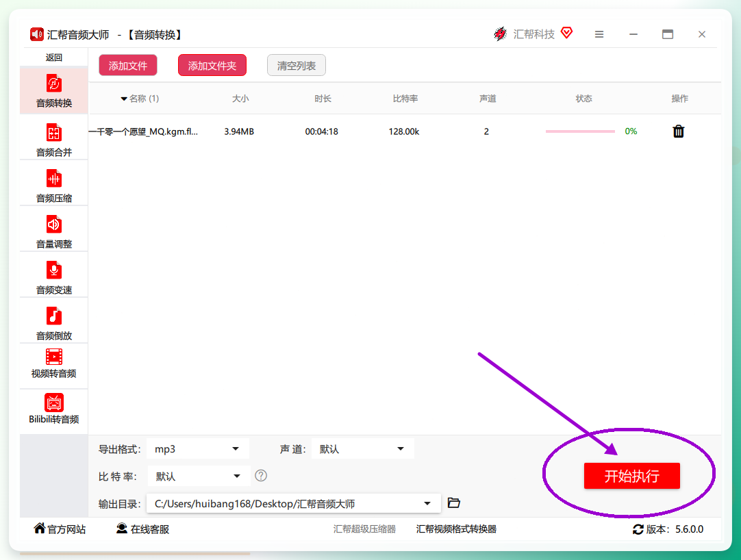Screen dimensions: 741x560
Task: Click the 添加文件夹 button
Action: click(212, 66)
